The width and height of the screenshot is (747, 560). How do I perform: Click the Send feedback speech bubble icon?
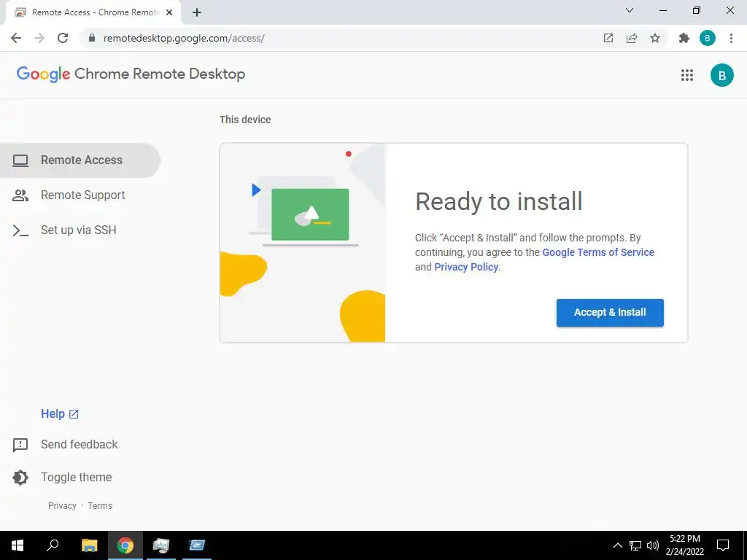[x=20, y=445]
